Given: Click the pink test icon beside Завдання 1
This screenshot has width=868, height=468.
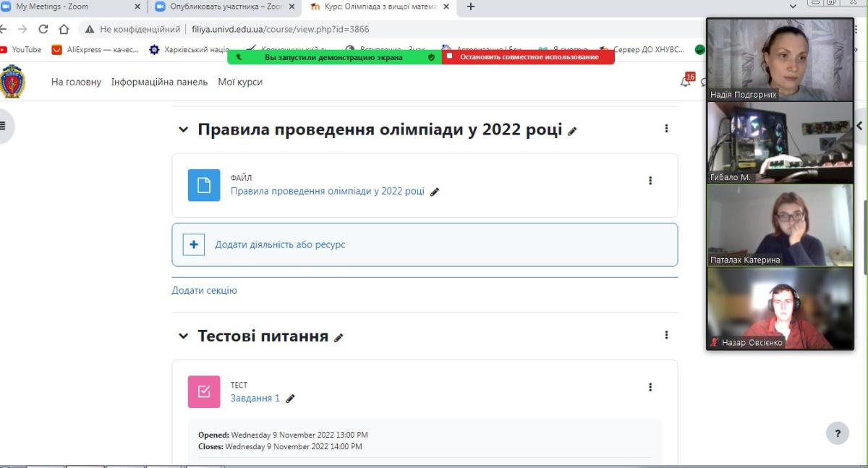Looking at the screenshot, I should [204, 391].
